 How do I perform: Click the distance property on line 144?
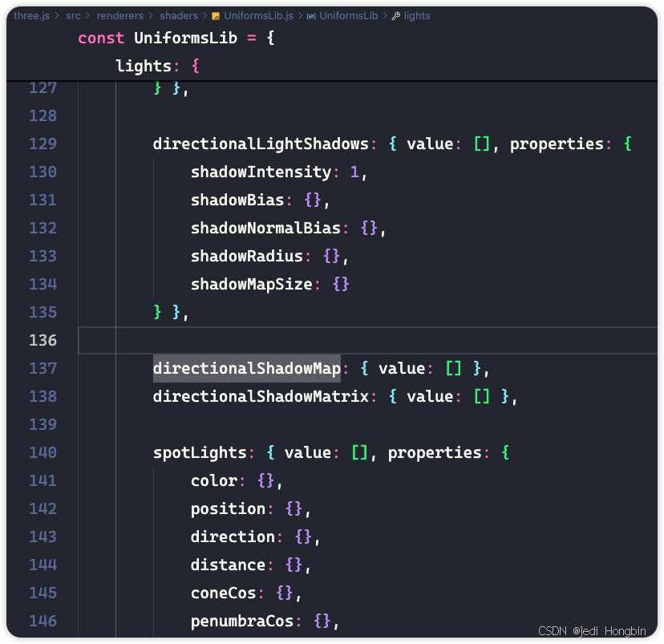(x=228, y=565)
